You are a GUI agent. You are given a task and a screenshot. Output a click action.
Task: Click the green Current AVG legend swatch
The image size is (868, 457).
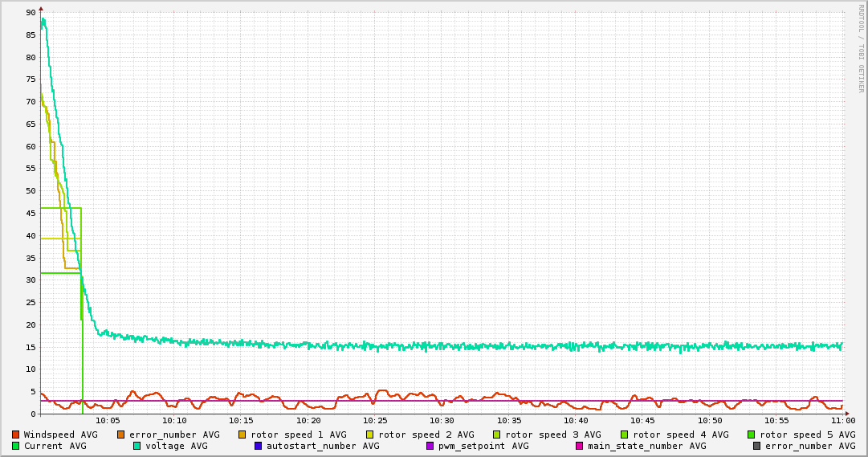click(16, 446)
